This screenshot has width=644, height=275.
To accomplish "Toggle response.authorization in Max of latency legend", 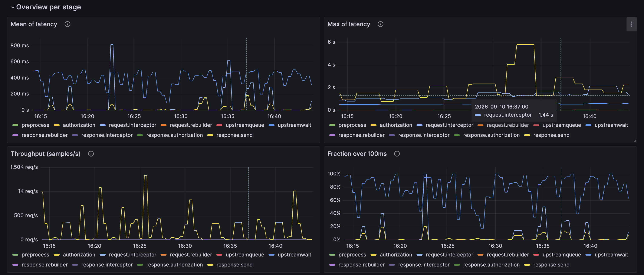I will click(491, 135).
